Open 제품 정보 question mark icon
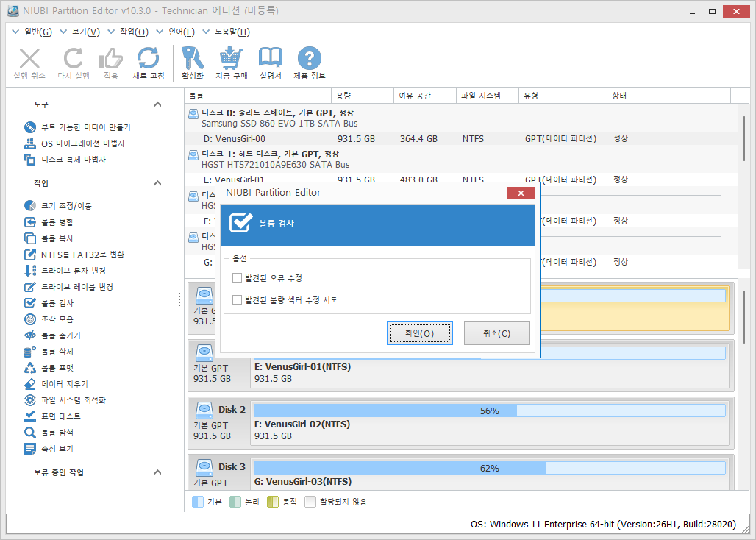Viewport: 756px width, 540px height. click(x=309, y=58)
